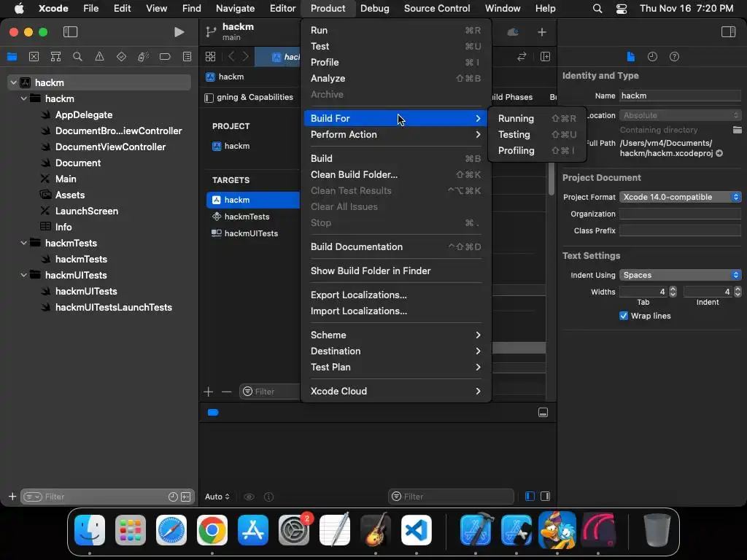This screenshot has width=747, height=560.
Task: Toggle the navigator sidebar button
Action: (70, 32)
